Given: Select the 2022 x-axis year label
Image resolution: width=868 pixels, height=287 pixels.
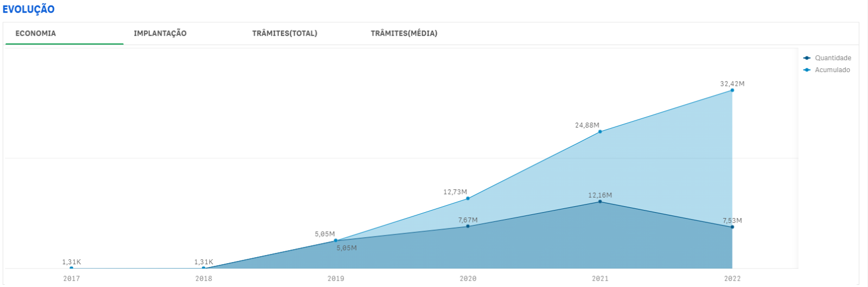Looking at the screenshot, I should [732, 279].
